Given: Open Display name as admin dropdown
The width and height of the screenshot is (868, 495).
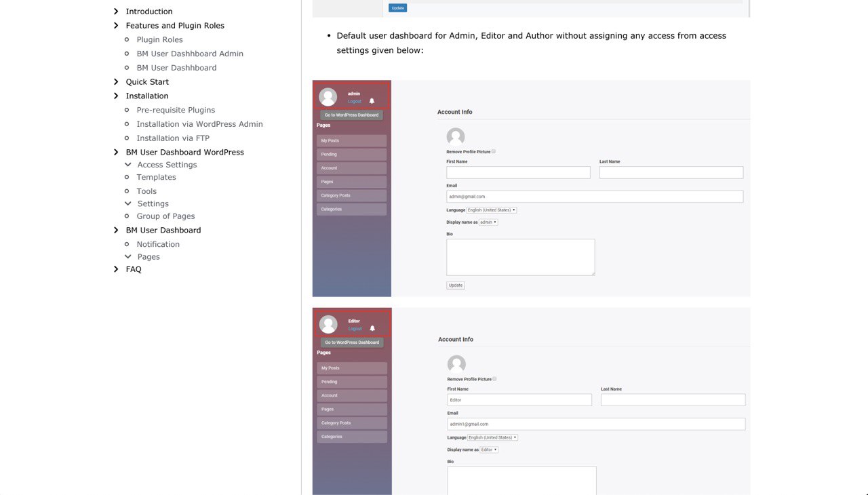Looking at the screenshot, I should (488, 222).
